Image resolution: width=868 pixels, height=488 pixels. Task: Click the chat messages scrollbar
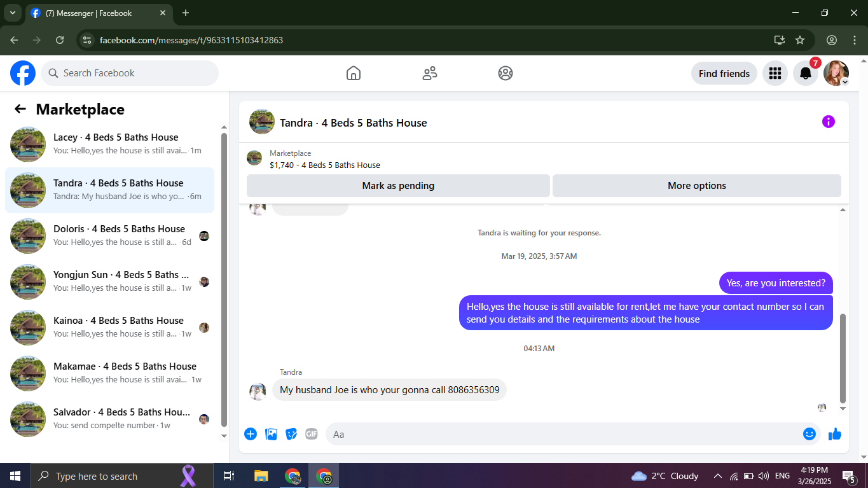(843, 358)
